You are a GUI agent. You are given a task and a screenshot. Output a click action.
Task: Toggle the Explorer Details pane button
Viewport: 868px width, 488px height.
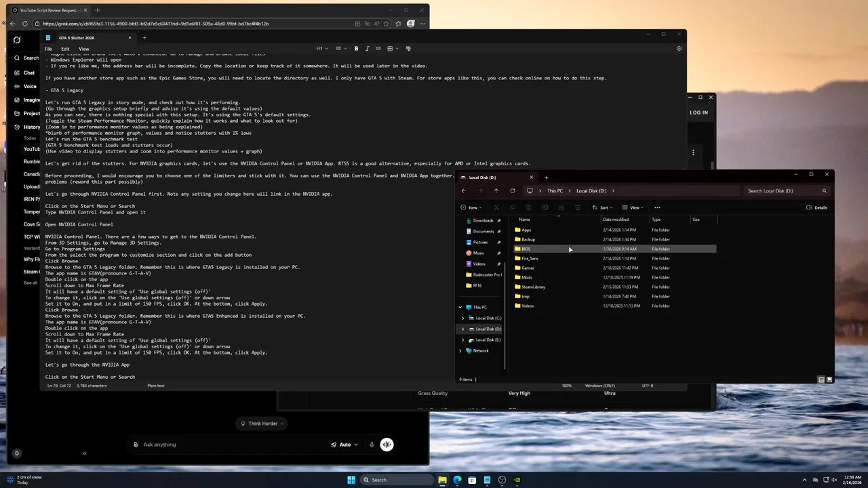[x=817, y=207]
